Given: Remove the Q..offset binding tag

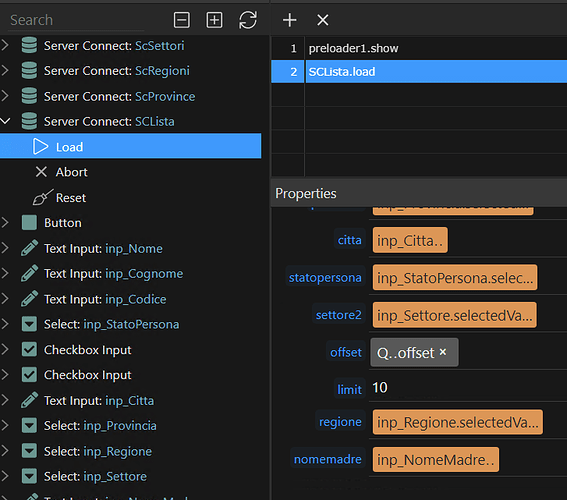Looking at the screenshot, I should point(443,352).
